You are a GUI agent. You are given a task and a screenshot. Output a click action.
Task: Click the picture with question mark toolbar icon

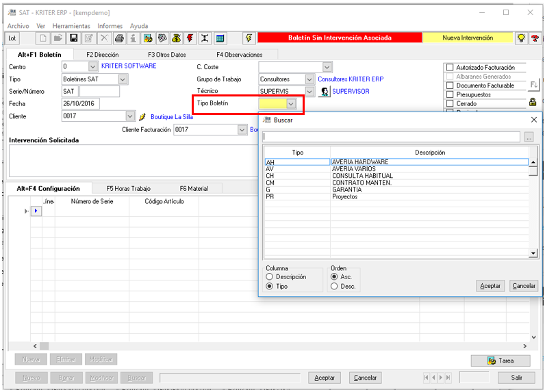click(x=148, y=38)
